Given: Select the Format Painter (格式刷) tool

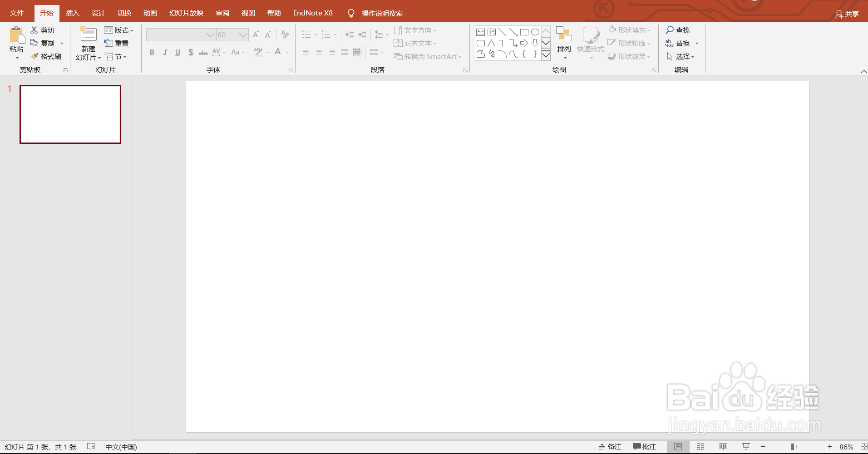Looking at the screenshot, I should (46, 56).
